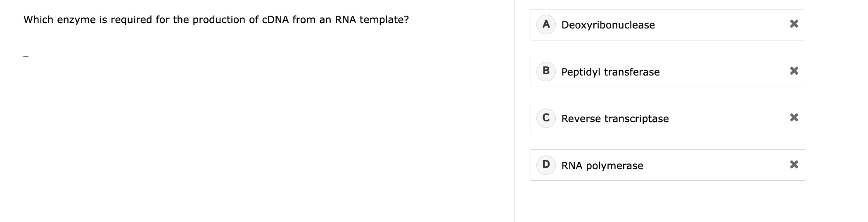Click the vertical divider between panels
The image size is (868, 222).
pyautogui.click(x=515, y=111)
